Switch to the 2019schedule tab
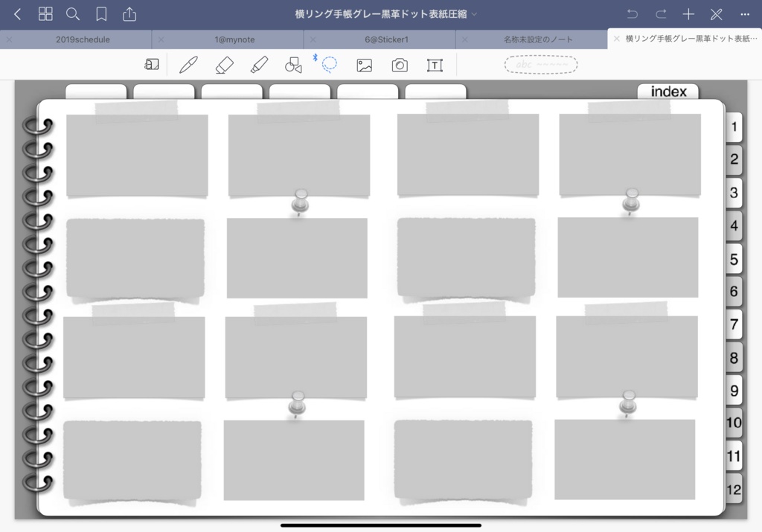Image resolution: width=762 pixels, height=532 pixels. click(x=74, y=39)
